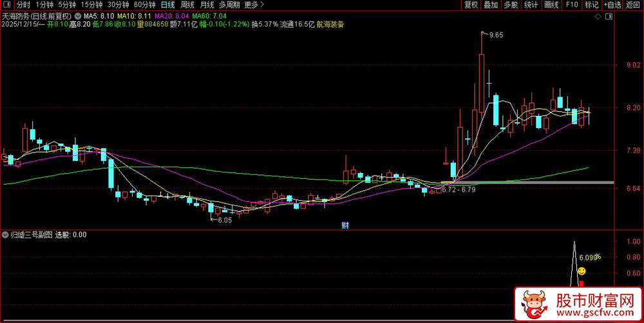Toggle the right side panel icon
The height and width of the screenshot is (323, 644).
(x=609, y=16)
